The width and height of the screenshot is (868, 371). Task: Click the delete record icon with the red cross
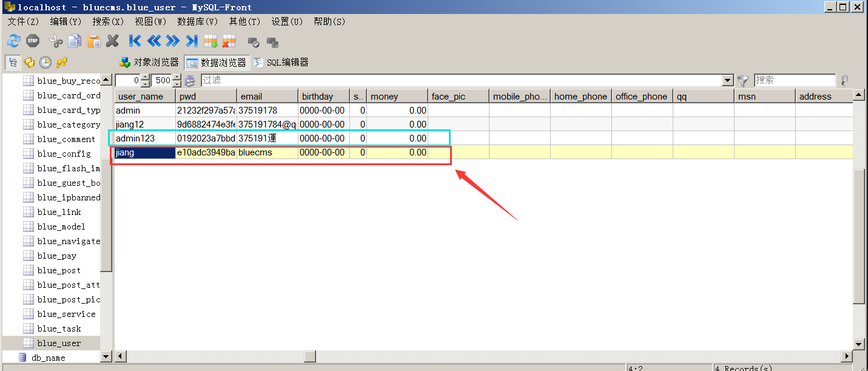point(229,41)
